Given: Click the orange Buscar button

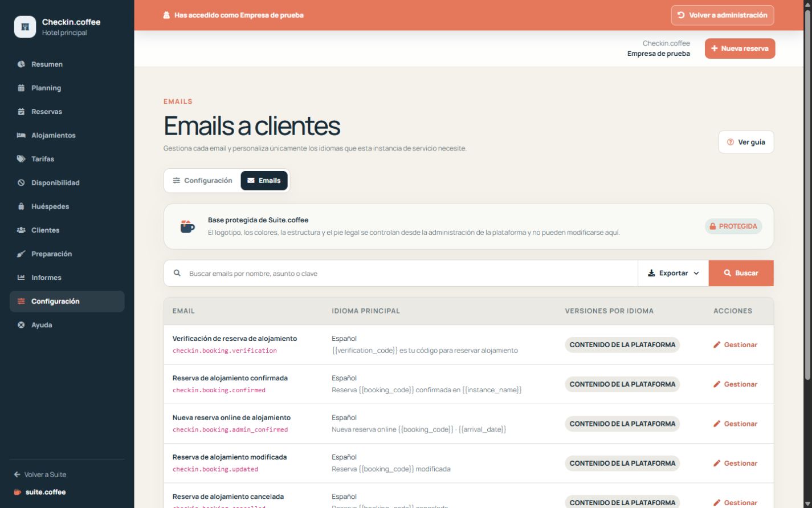Looking at the screenshot, I should click(x=741, y=274).
